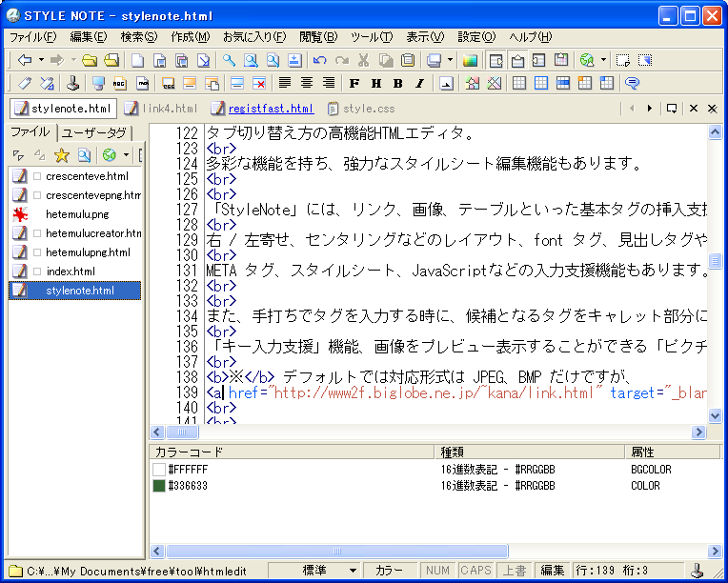This screenshot has width=728, height=583.
Task: Click the center align icon
Action: [x=307, y=84]
